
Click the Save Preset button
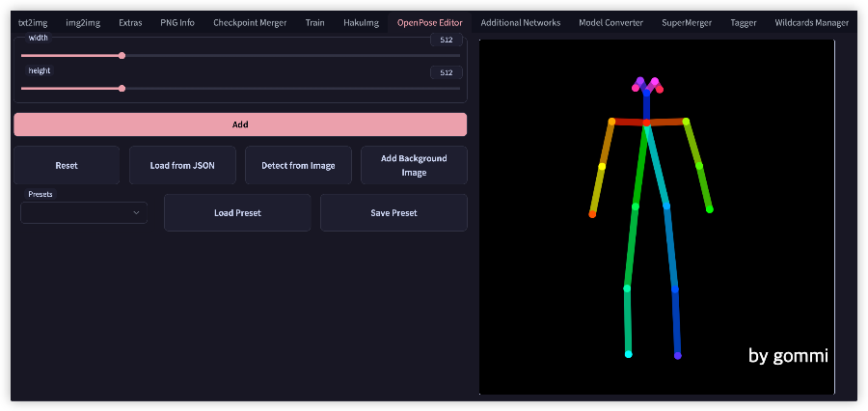click(393, 212)
